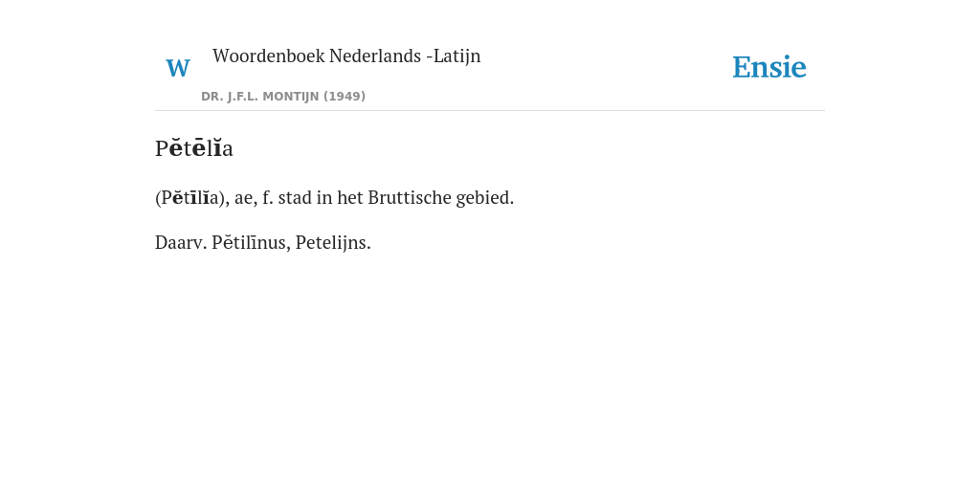Screen dimensions: 980x490
Task: Select the Pĕtēlĭa entry heading
Action: click(x=193, y=148)
